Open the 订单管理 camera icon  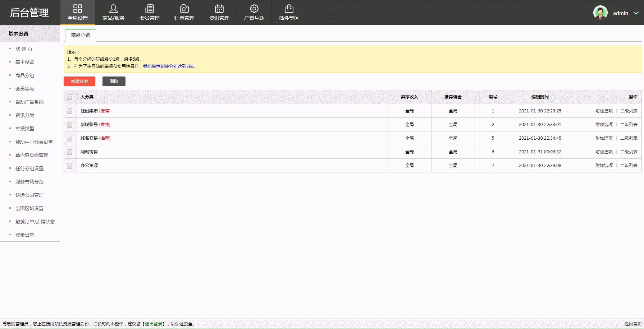coord(184,9)
